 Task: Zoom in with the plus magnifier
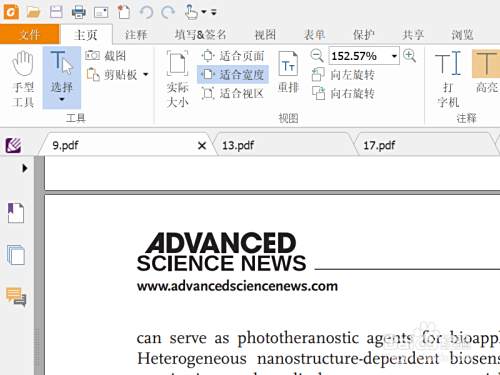click(x=409, y=56)
